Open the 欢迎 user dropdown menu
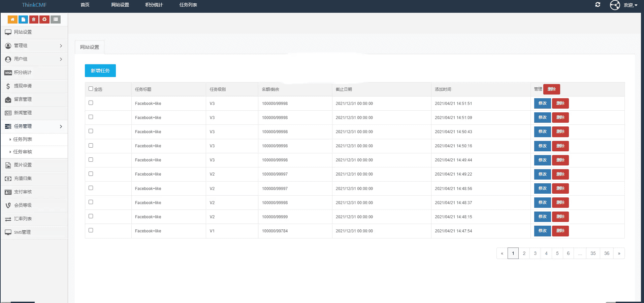644x303 pixels. click(630, 5)
